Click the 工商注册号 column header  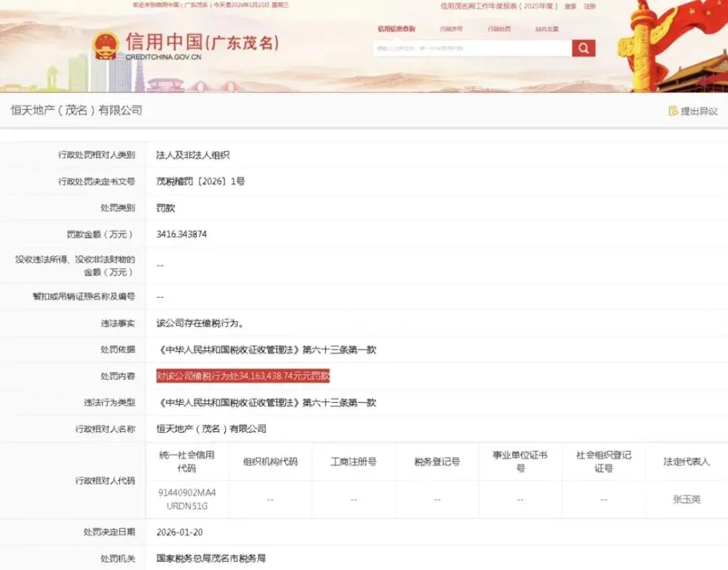pyautogui.click(x=353, y=462)
